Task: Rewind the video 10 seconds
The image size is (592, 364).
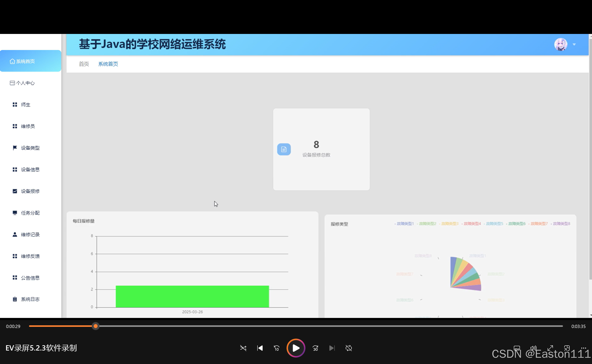Action: [276, 348]
